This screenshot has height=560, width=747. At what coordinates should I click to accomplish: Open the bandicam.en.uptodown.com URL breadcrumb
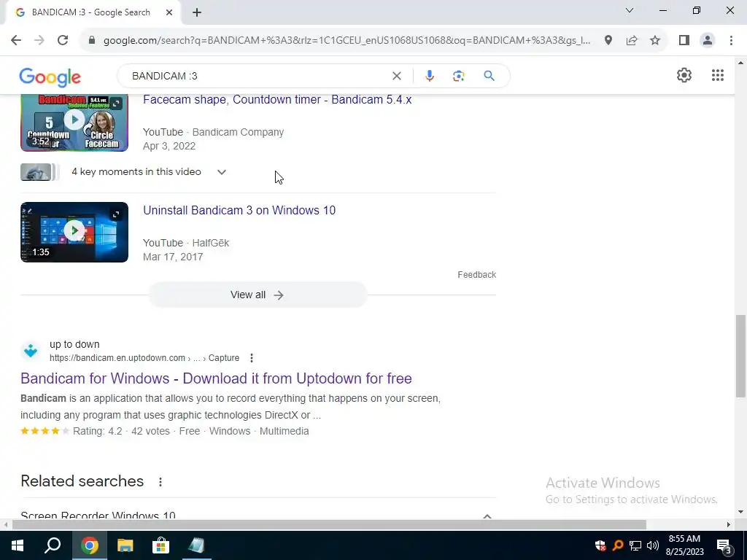click(x=144, y=358)
